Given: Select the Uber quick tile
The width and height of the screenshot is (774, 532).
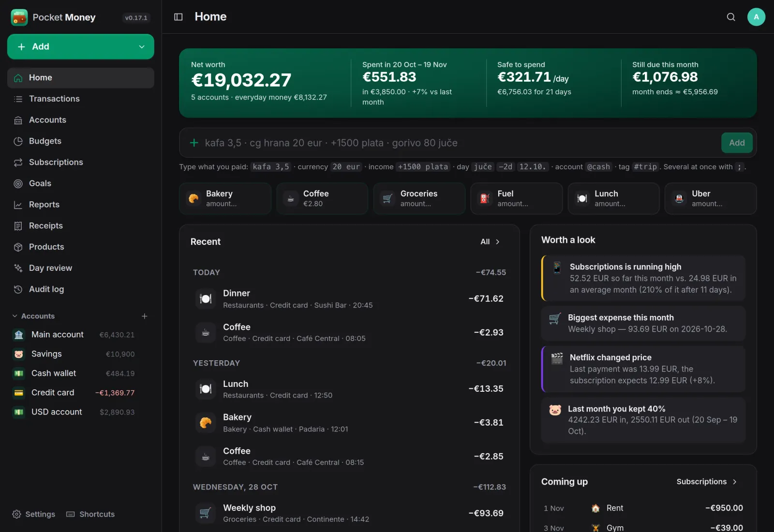Looking at the screenshot, I should 710,198.
